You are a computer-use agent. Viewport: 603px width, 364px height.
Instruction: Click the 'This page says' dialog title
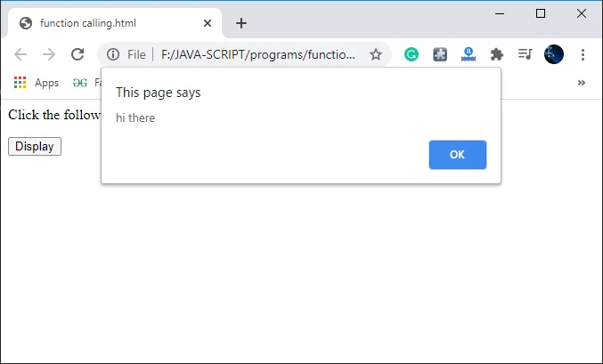coord(158,93)
